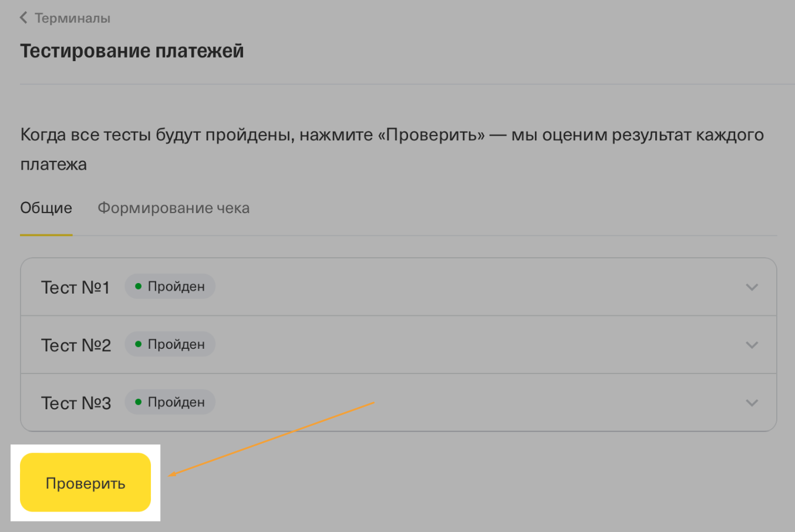Expand Тест №1 using its chevron
This screenshot has height=532, width=795.
pyautogui.click(x=752, y=287)
